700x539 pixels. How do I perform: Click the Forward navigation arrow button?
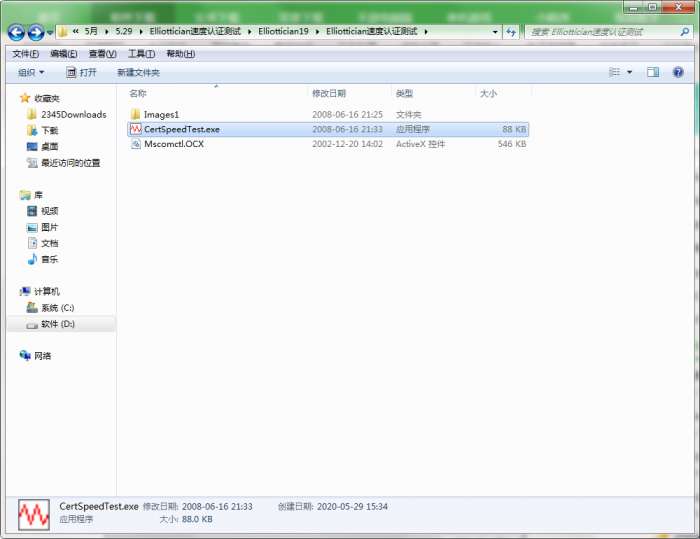(37, 33)
